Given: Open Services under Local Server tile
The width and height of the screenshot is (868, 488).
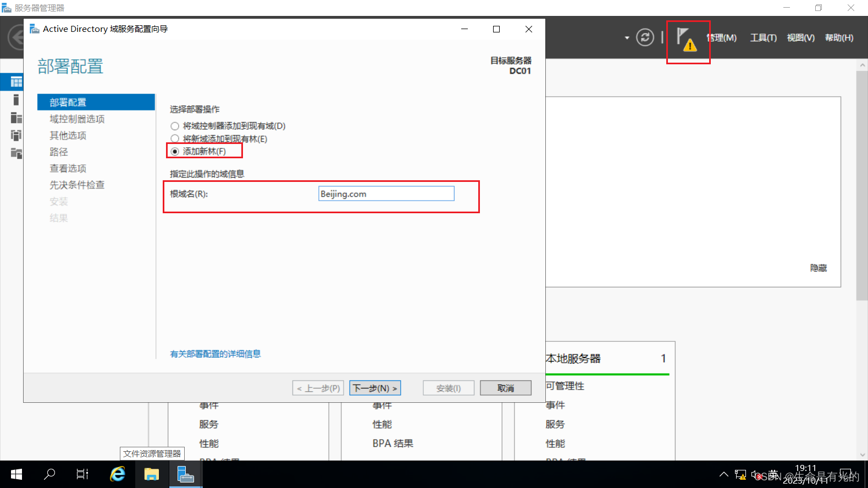Looking at the screenshot, I should click(x=555, y=424).
